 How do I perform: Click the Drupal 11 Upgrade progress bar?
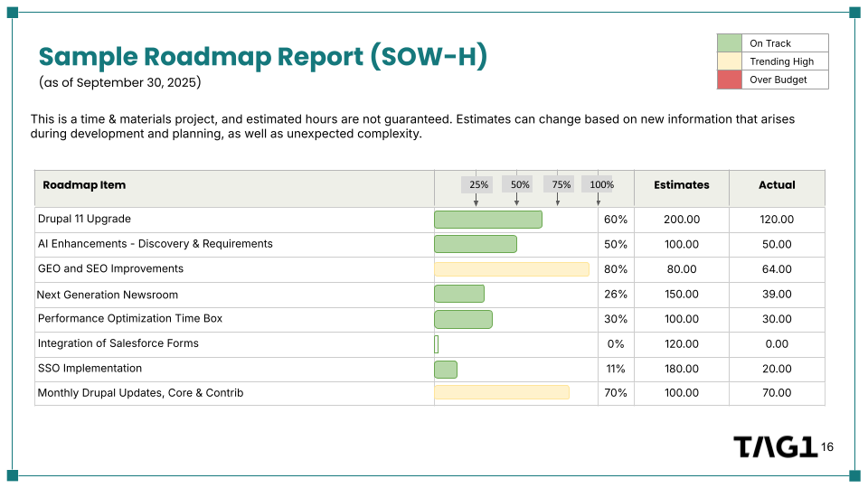click(x=487, y=220)
